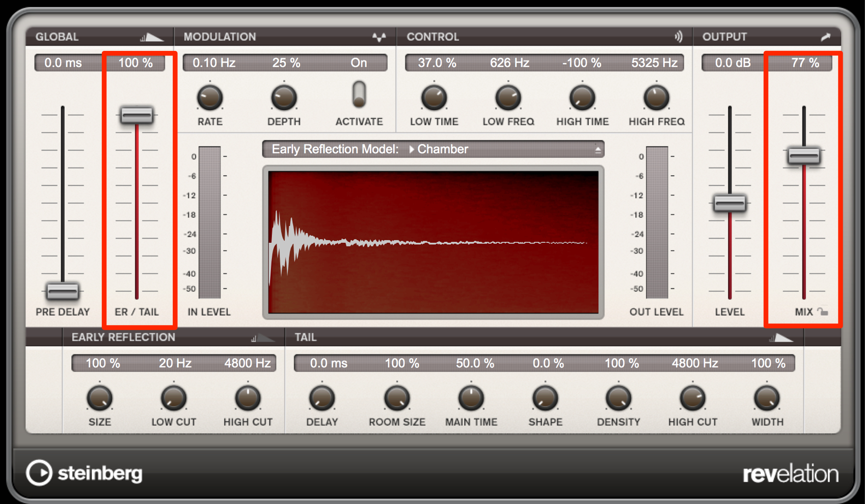Click the 0.0 % shape value field
This screenshot has height=504, width=865.
click(x=548, y=363)
